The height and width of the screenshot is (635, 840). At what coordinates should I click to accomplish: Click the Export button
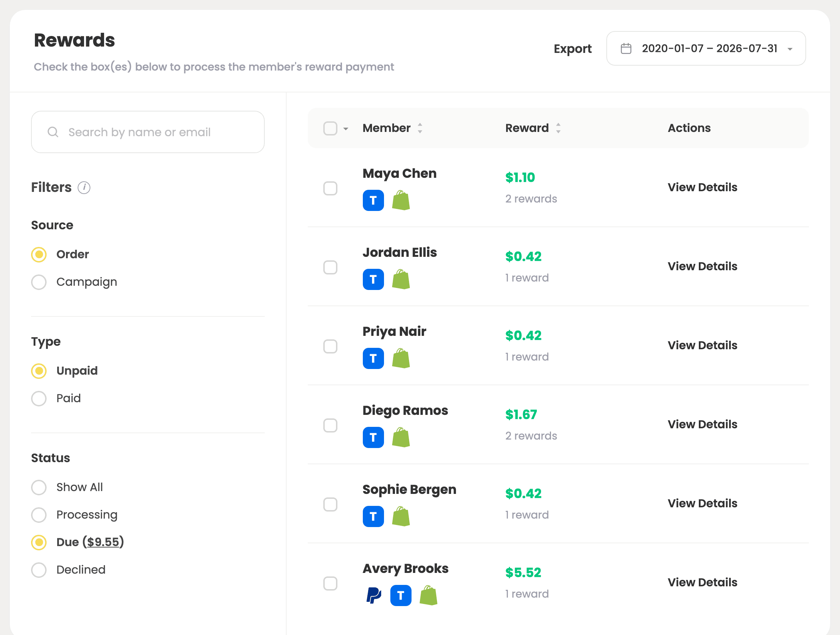click(572, 49)
